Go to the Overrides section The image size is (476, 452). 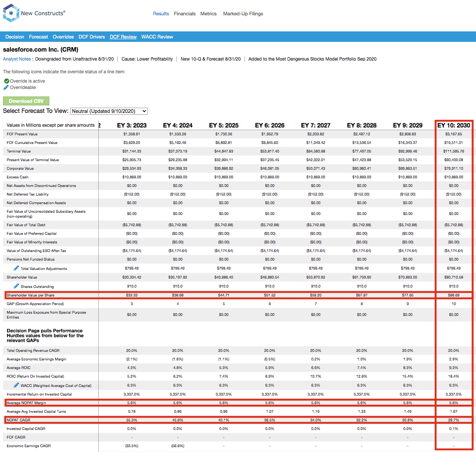click(x=63, y=37)
